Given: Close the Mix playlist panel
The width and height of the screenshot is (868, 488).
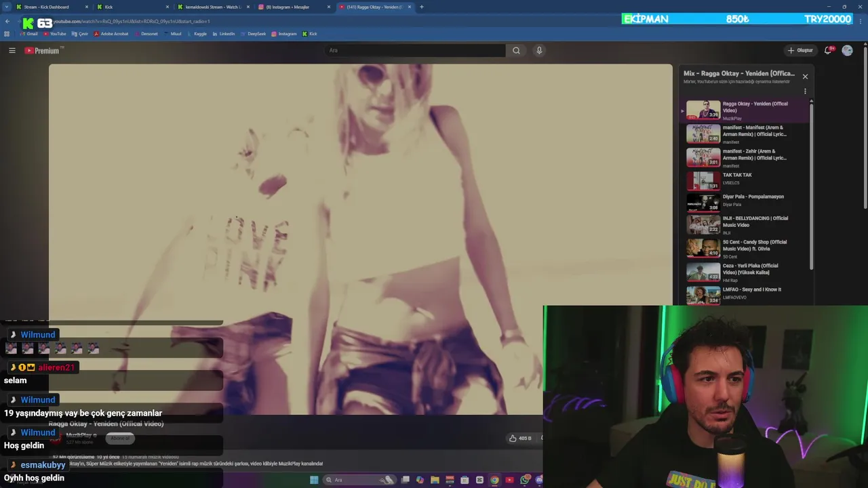Looking at the screenshot, I should point(805,77).
